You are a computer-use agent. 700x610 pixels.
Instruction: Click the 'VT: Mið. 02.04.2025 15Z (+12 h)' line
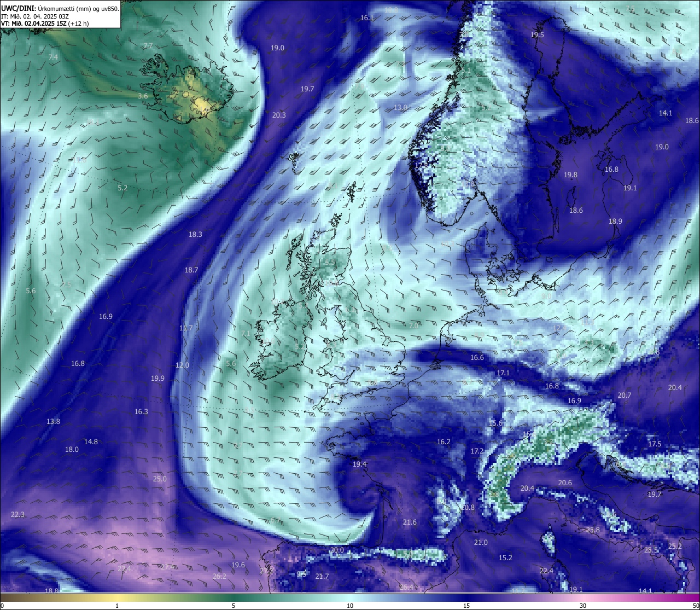click(45, 24)
